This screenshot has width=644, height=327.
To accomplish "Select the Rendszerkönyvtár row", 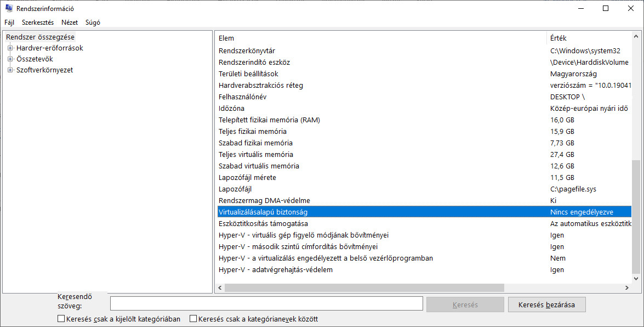I will 424,51.
